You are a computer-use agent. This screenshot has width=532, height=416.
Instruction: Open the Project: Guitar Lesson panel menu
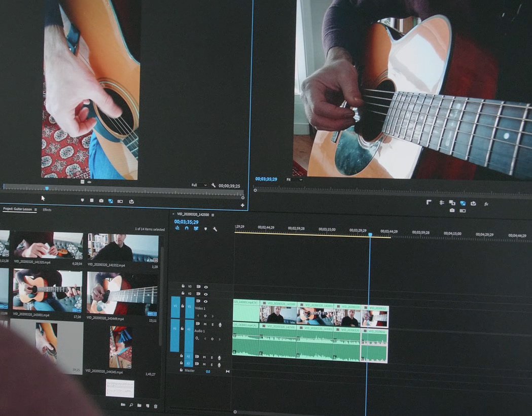tap(36, 210)
